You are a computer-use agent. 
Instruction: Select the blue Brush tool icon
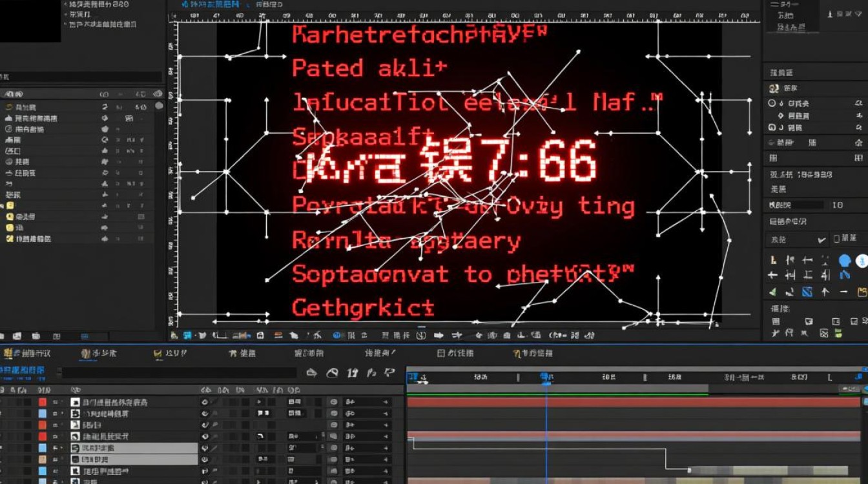(807, 291)
